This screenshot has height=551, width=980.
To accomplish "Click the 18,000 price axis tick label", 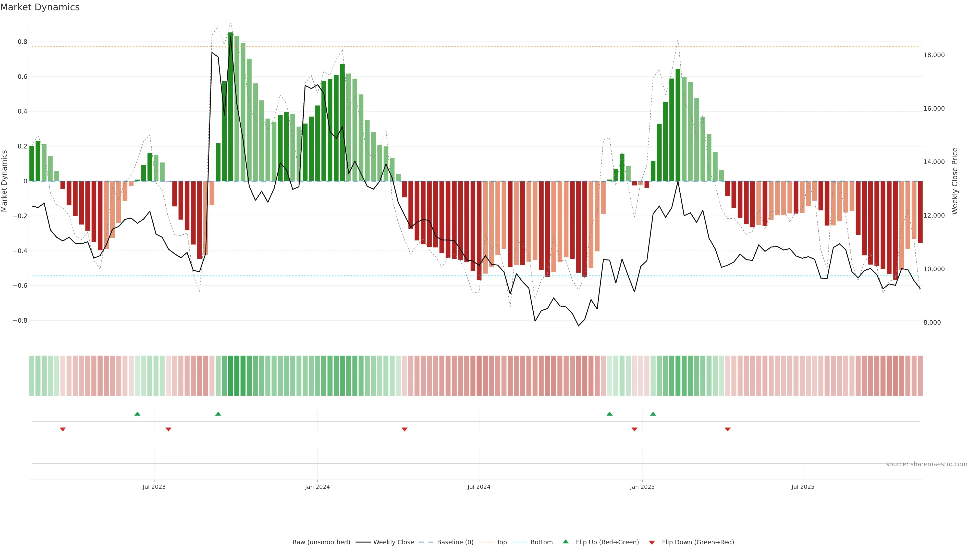I will pyautogui.click(x=934, y=55).
